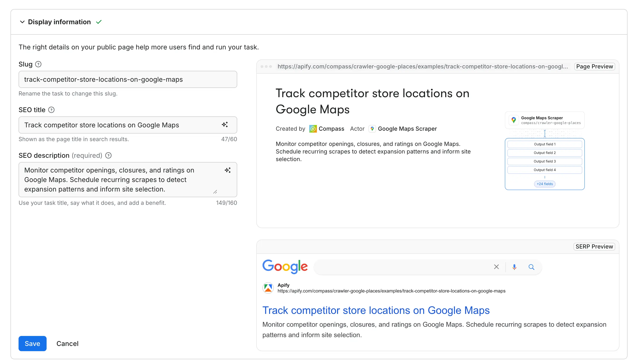Viewport: 638px width, 364px height.
Task: Save the display information
Action: coord(33,343)
